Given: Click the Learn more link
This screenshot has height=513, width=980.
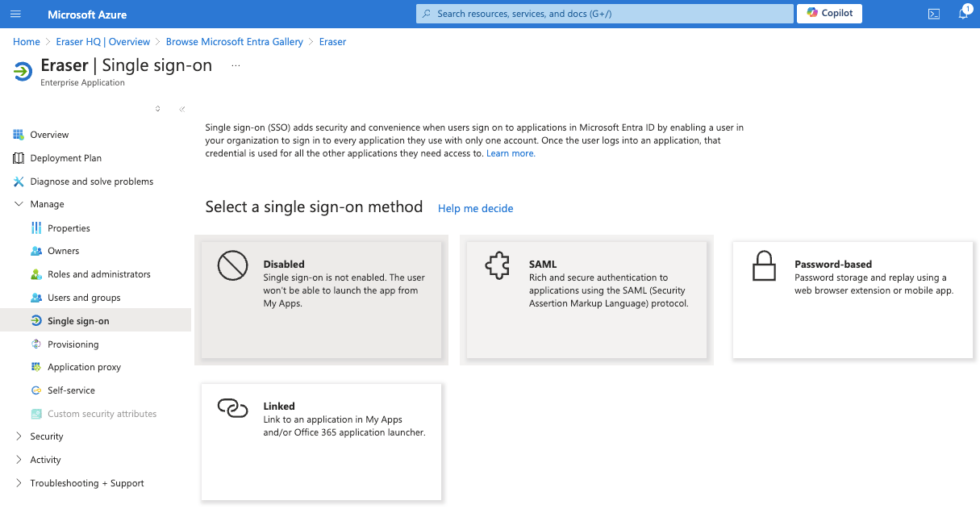Looking at the screenshot, I should coord(510,153).
